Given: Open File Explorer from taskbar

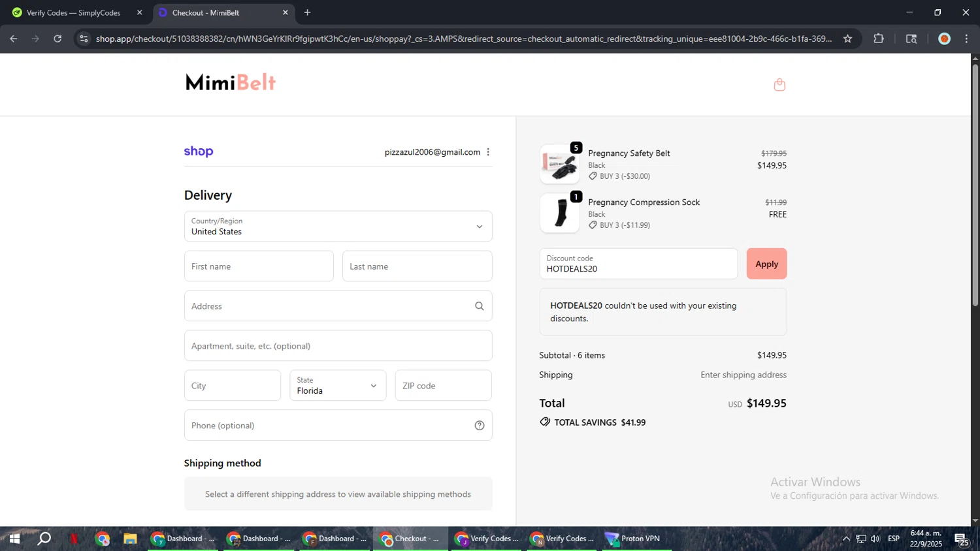Looking at the screenshot, I should point(130,539).
